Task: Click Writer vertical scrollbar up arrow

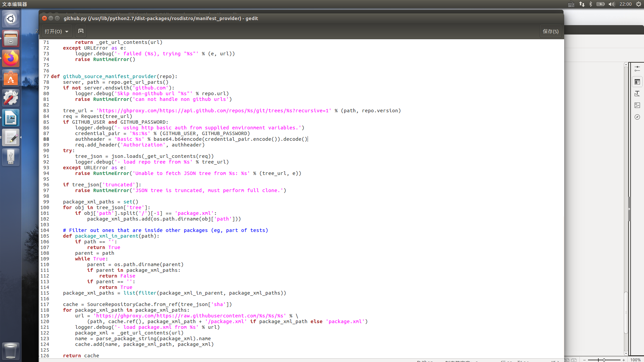Action: [626, 64]
